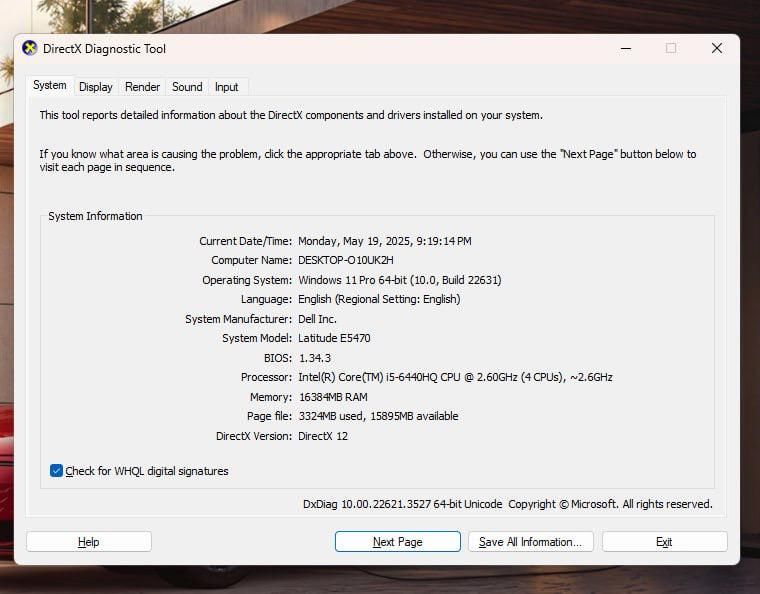Open the Render tab
This screenshot has height=594, width=760.
point(142,87)
